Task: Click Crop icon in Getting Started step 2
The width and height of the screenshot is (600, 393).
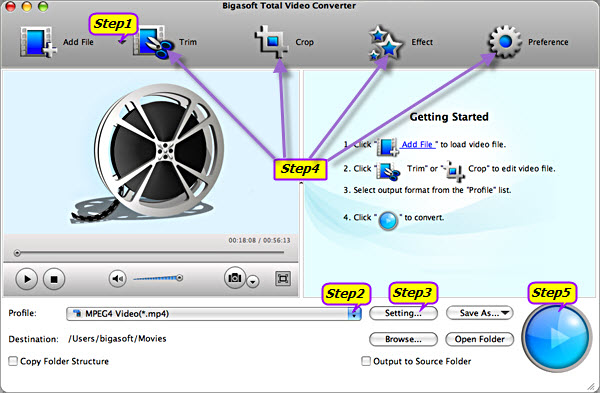Action: click(x=454, y=171)
